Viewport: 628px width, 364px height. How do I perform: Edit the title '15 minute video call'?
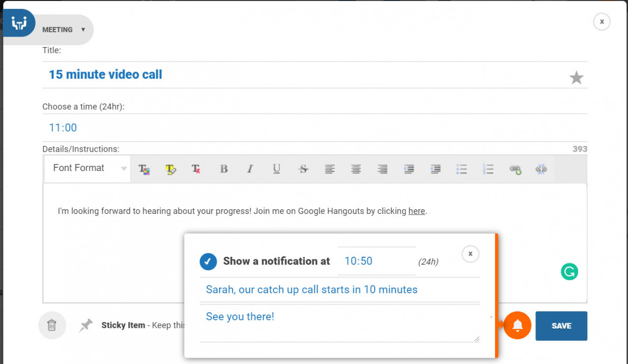click(x=315, y=75)
